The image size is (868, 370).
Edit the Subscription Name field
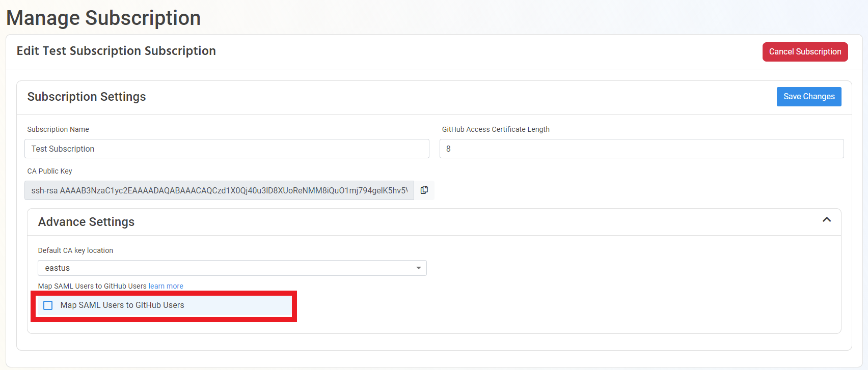tap(227, 149)
